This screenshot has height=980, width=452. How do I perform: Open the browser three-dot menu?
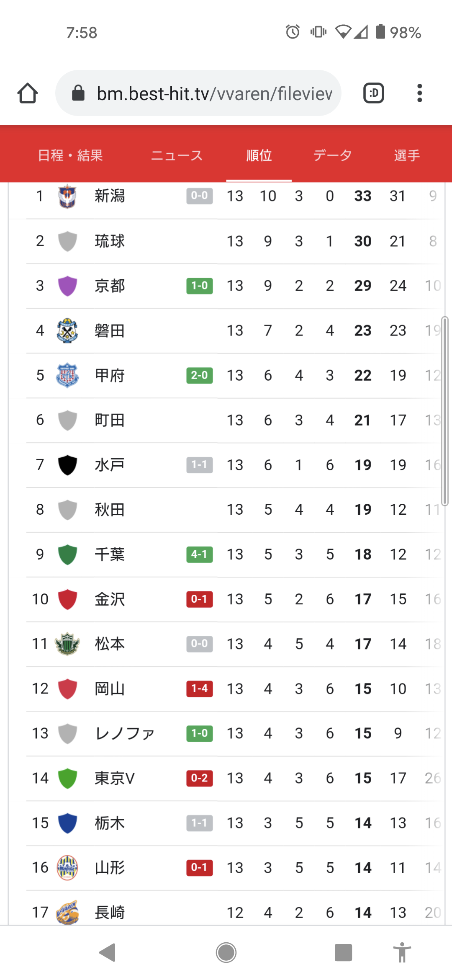419,93
